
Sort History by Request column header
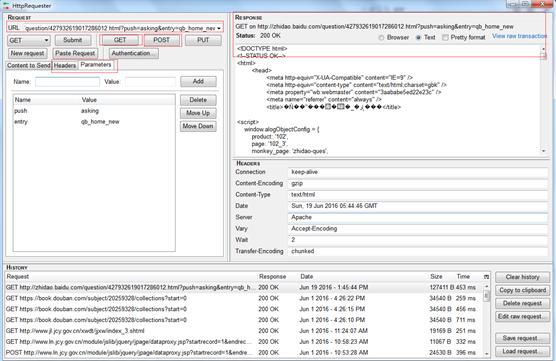point(131,277)
